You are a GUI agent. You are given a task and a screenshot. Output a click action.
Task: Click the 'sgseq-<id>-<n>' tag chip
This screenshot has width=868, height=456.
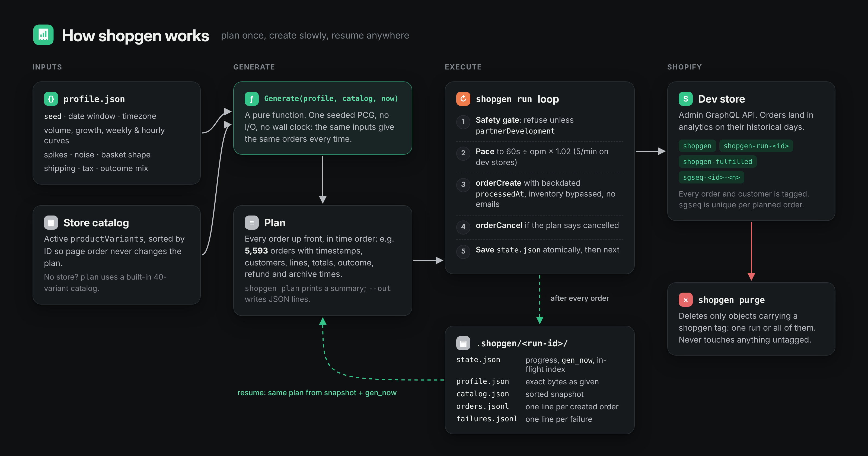point(711,178)
